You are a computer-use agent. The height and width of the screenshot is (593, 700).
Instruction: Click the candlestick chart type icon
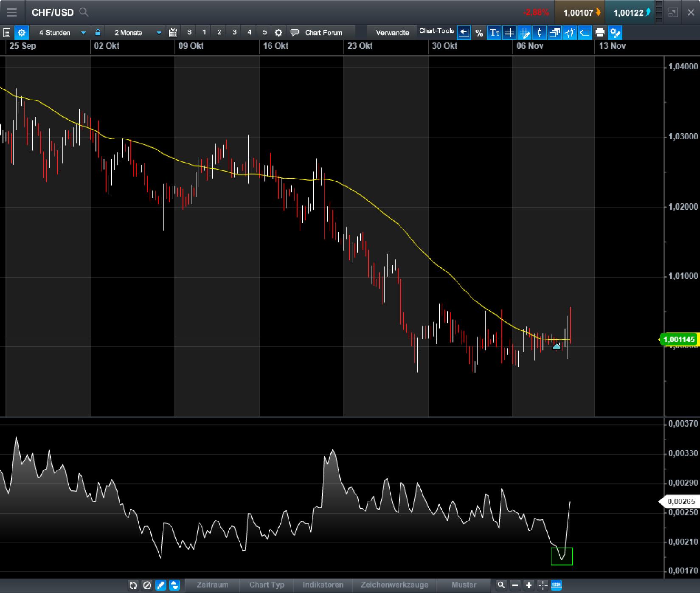point(539,32)
